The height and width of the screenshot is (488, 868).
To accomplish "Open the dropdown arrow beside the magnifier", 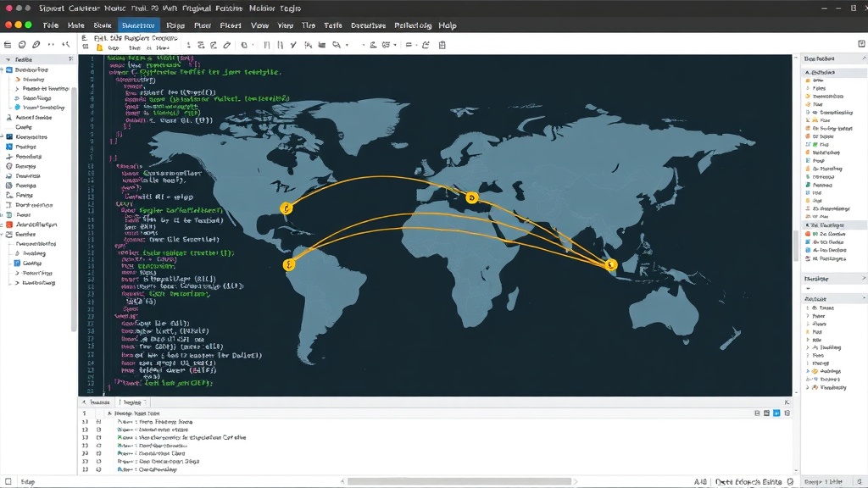I will click(x=347, y=46).
